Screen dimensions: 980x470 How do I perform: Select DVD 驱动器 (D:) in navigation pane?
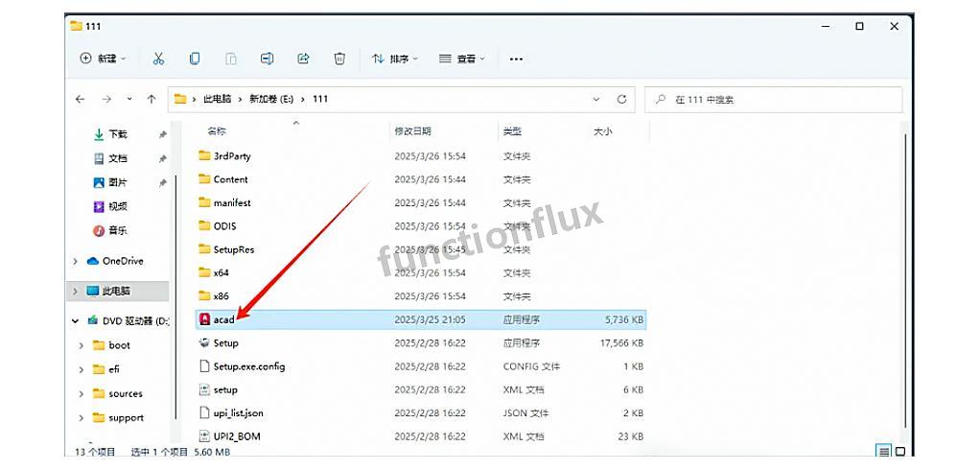[x=128, y=321]
